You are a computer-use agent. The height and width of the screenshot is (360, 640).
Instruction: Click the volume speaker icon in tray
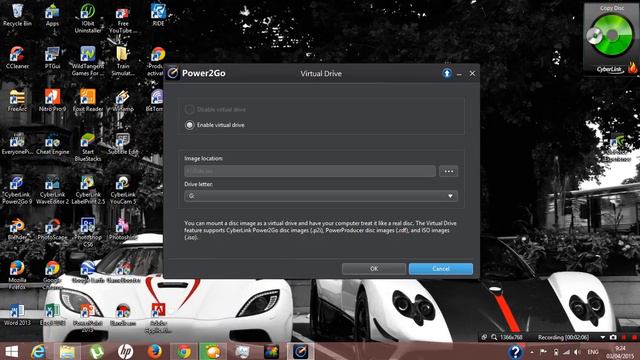coord(577,352)
